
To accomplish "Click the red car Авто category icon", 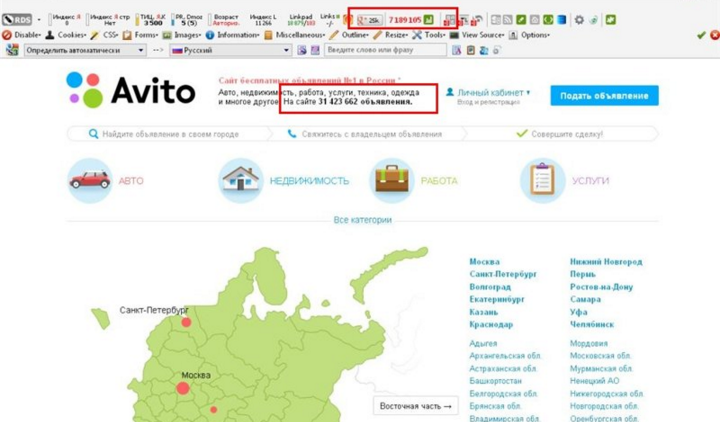I will point(90,180).
